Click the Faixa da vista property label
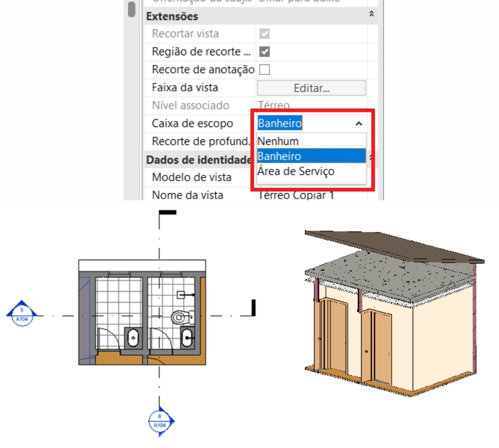Viewport: 499px width, 448px height. click(x=185, y=87)
